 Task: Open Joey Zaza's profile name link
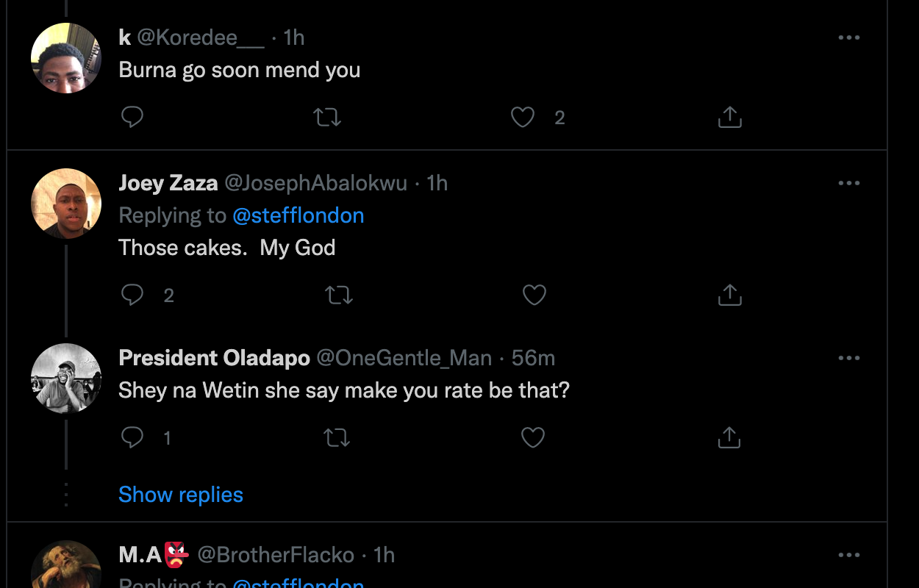(168, 183)
